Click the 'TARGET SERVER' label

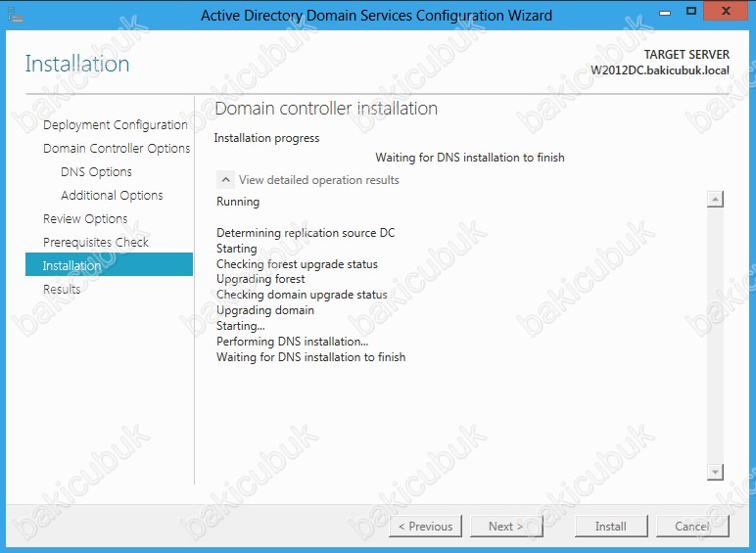coord(686,55)
